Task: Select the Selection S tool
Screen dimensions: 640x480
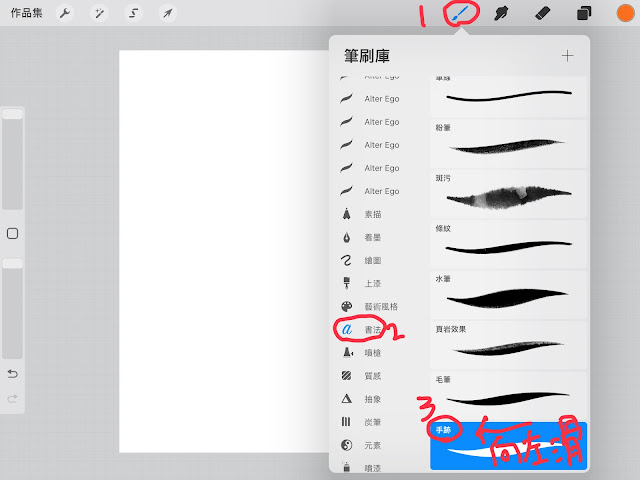Action: pos(133,13)
